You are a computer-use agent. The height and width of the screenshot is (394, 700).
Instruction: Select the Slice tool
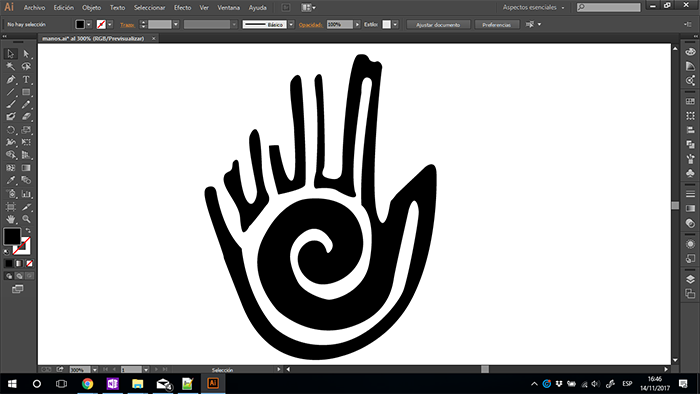[x=26, y=207]
